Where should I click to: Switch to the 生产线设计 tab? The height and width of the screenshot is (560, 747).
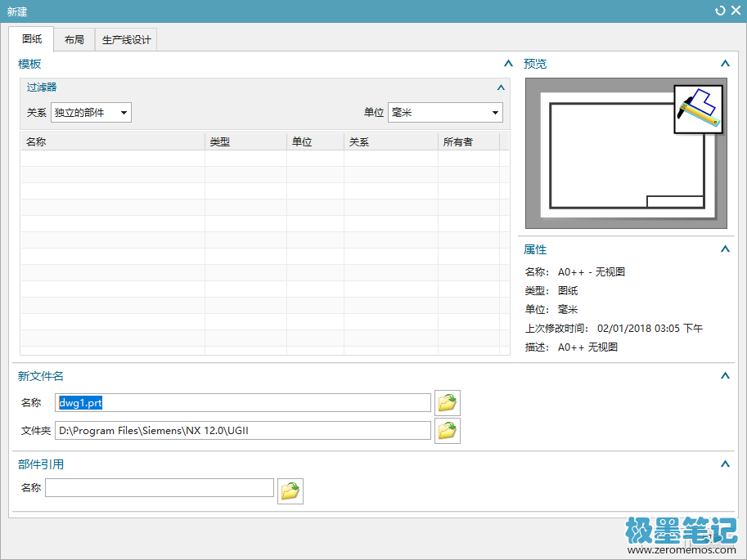[125, 39]
